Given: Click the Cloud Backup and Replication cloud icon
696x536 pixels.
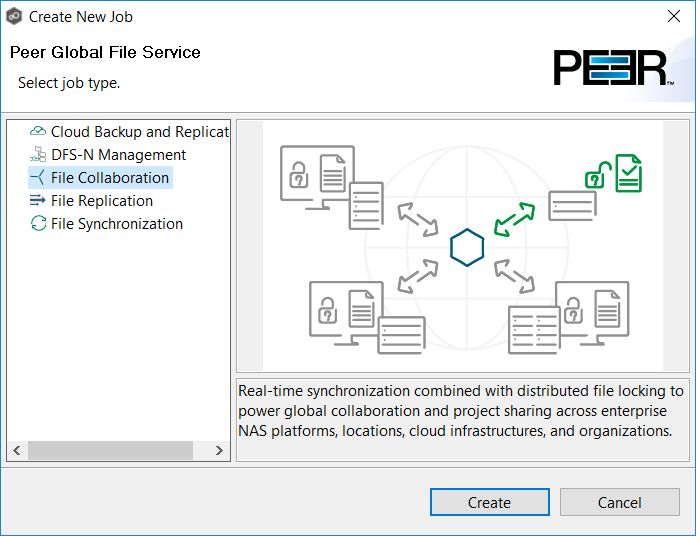Looking at the screenshot, I should pos(38,132).
